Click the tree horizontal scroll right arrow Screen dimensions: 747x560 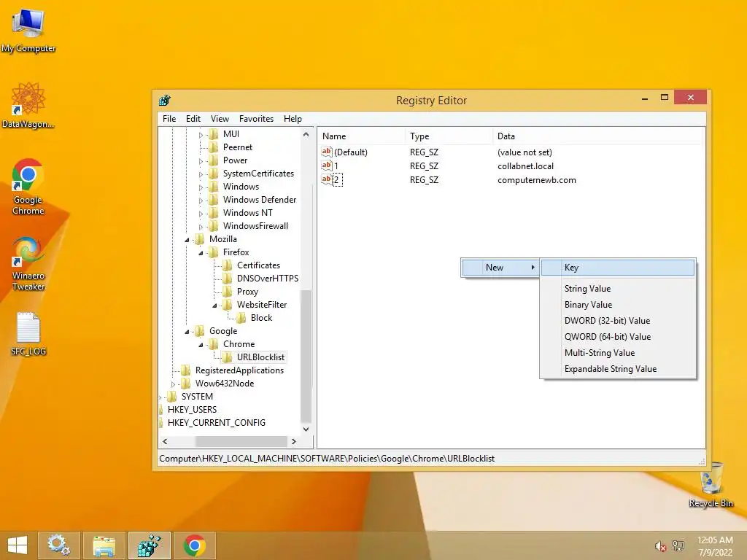pyautogui.click(x=294, y=441)
